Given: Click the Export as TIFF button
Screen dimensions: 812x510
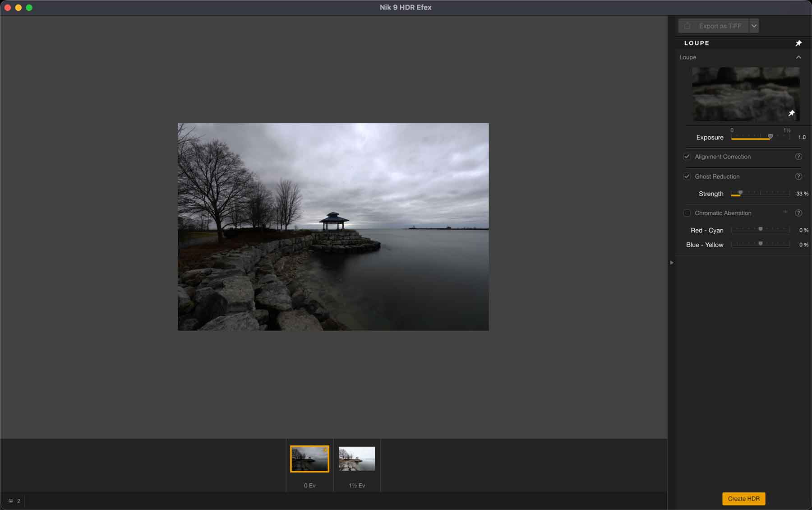Looking at the screenshot, I should pyautogui.click(x=720, y=26).
